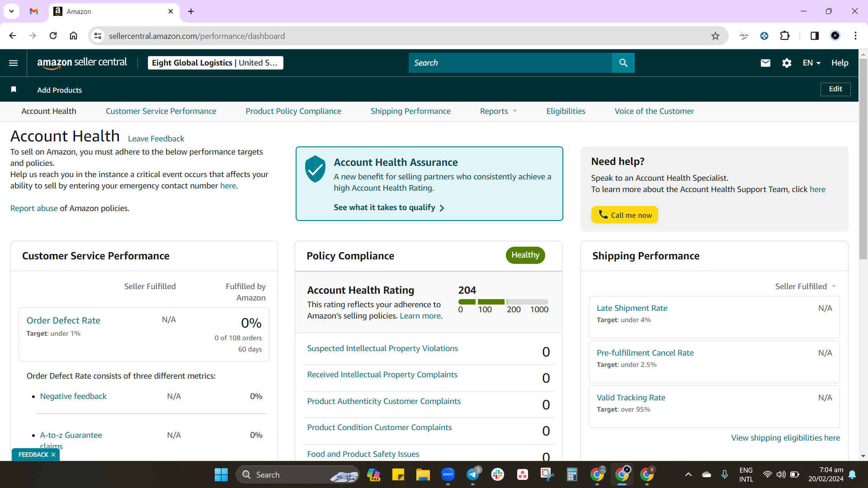The image size is (868, 488).
Task: Open the messages envelope icon
Action: tap(765, 63)
